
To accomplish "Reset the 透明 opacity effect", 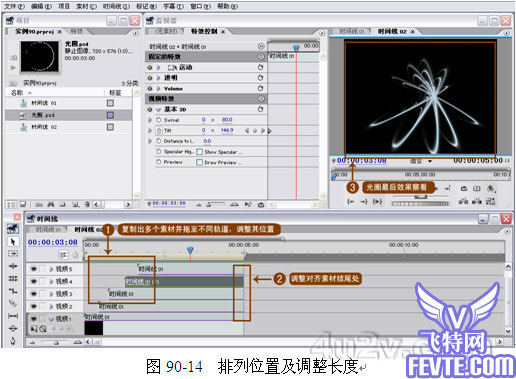I will [260, 78].
